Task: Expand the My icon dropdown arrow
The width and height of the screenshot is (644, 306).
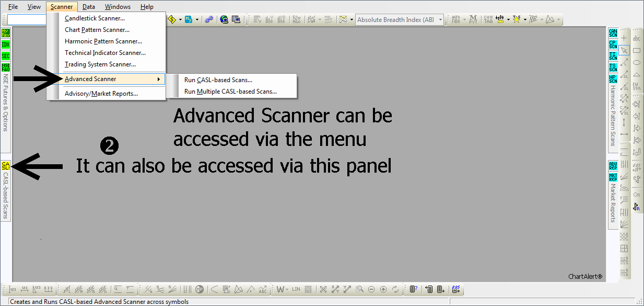Action: 197,20
